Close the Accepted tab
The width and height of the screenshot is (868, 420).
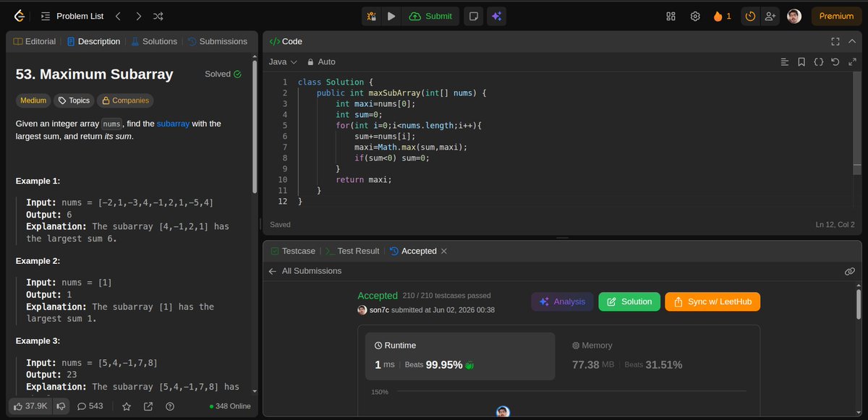[444, 251]
